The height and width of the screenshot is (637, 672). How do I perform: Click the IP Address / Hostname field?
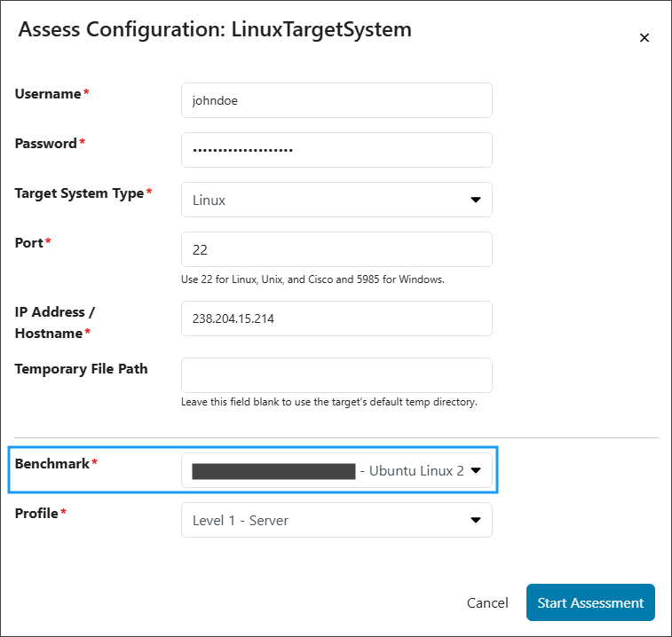click(336, 318)
